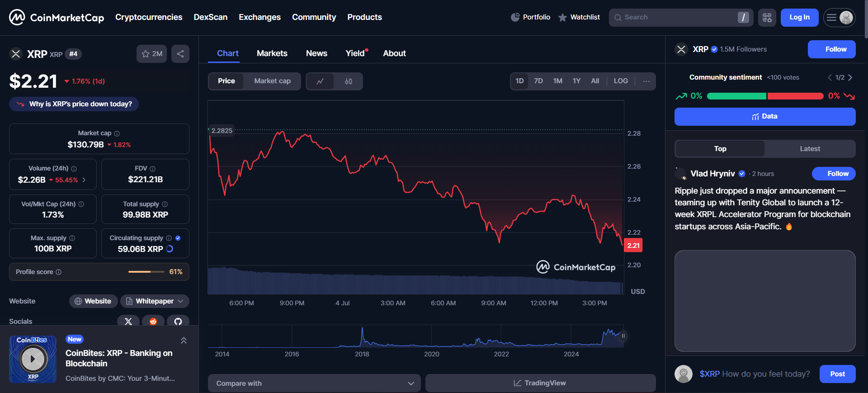The height and width of the screenshot is (393, 868).
Task: Click the Profile score info icon
Action: point(59,272)
